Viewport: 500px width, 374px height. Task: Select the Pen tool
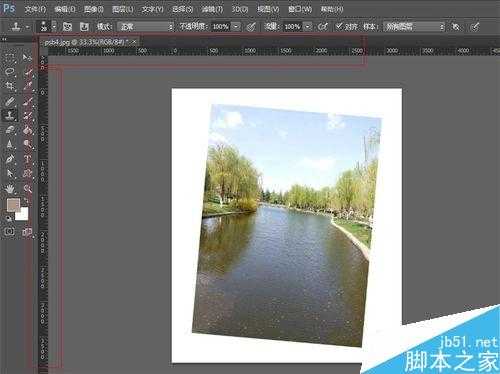click(10, 159)
